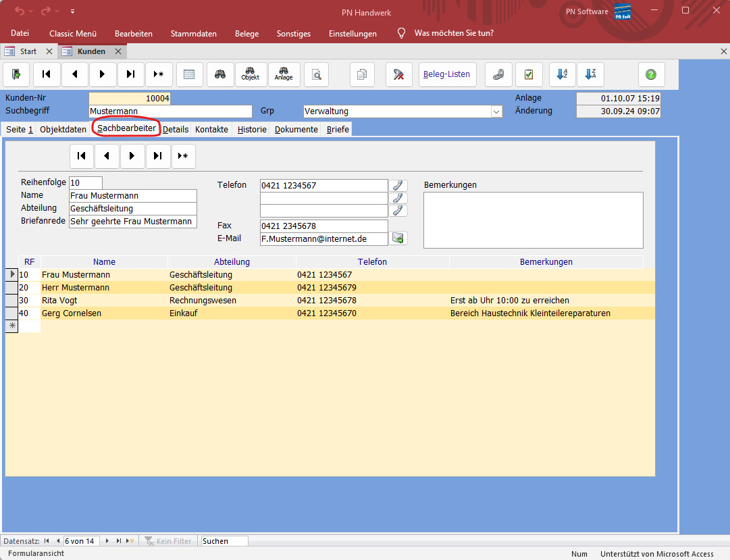The height and width of the screenshot is (560, 730).
Task: Switch to the Dokumente tab
Action: point(296,130)
